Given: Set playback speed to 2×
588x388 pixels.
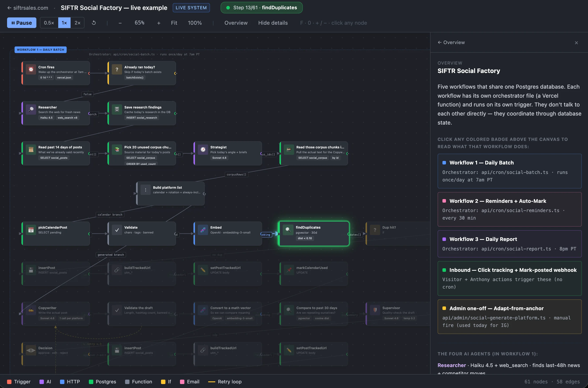Looking at the screenshot, I should coord(77,23).
